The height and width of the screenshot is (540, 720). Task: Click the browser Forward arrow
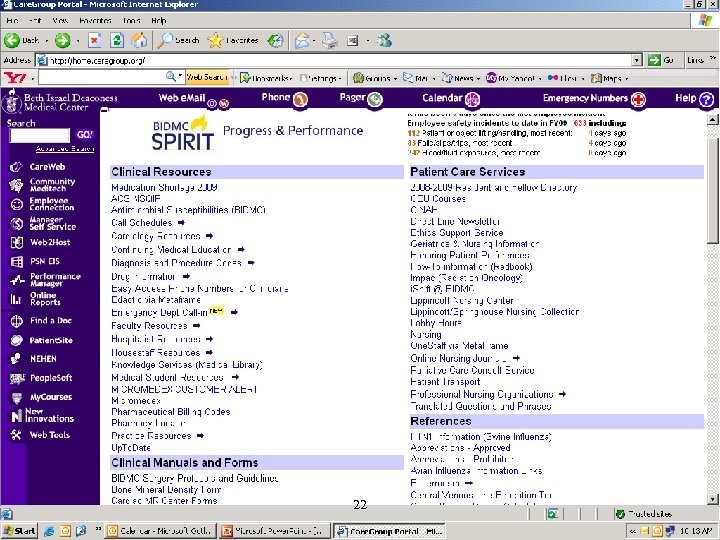coord(62,40)
